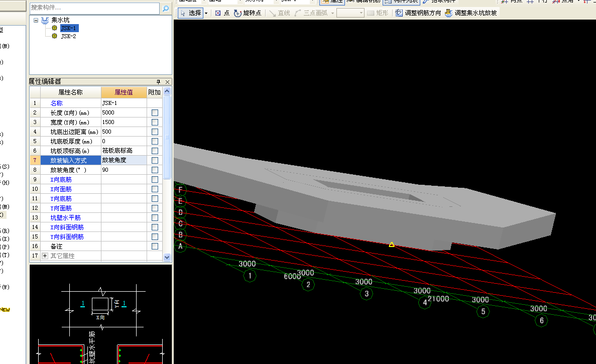This screenshot has height=364, width=596.
Task: Click axis bubble F
Action: [180, 189]
